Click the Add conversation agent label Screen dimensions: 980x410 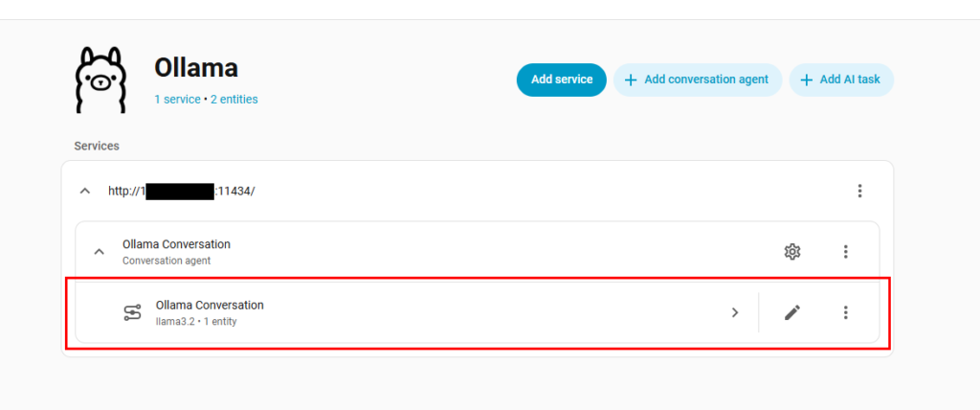tap(706, 80)
